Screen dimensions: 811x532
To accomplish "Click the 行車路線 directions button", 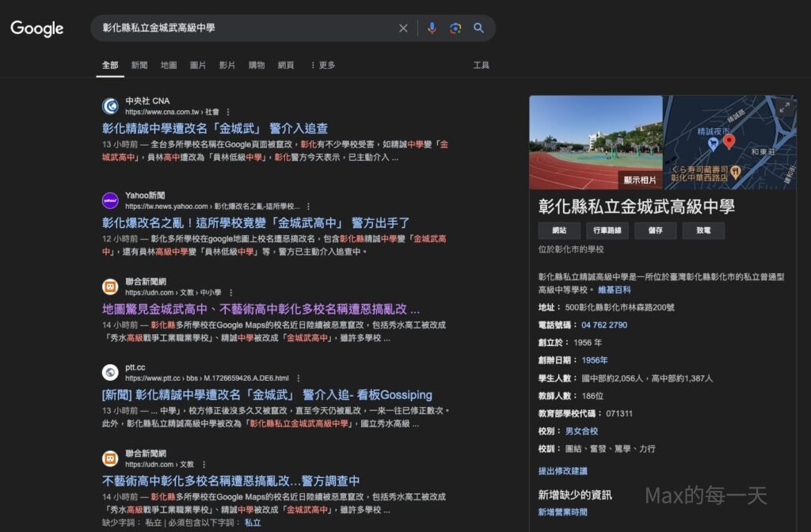I will (607, 230).
